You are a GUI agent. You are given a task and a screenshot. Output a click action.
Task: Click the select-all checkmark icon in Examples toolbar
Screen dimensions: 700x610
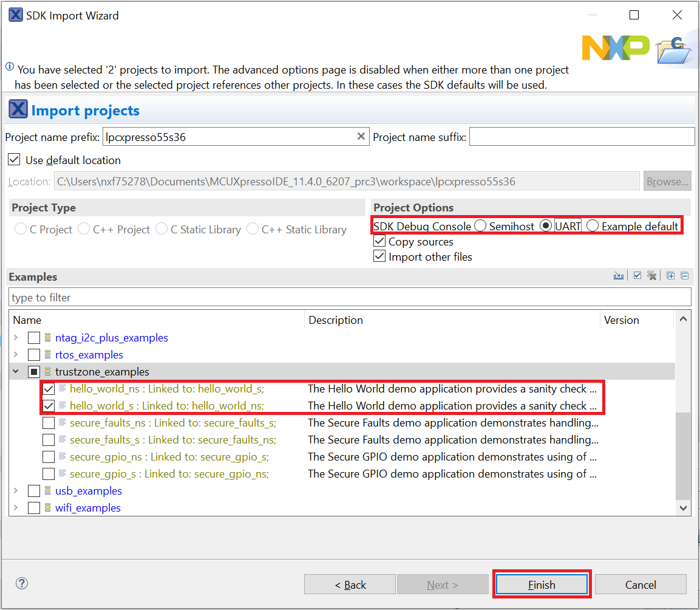(637, 276)
